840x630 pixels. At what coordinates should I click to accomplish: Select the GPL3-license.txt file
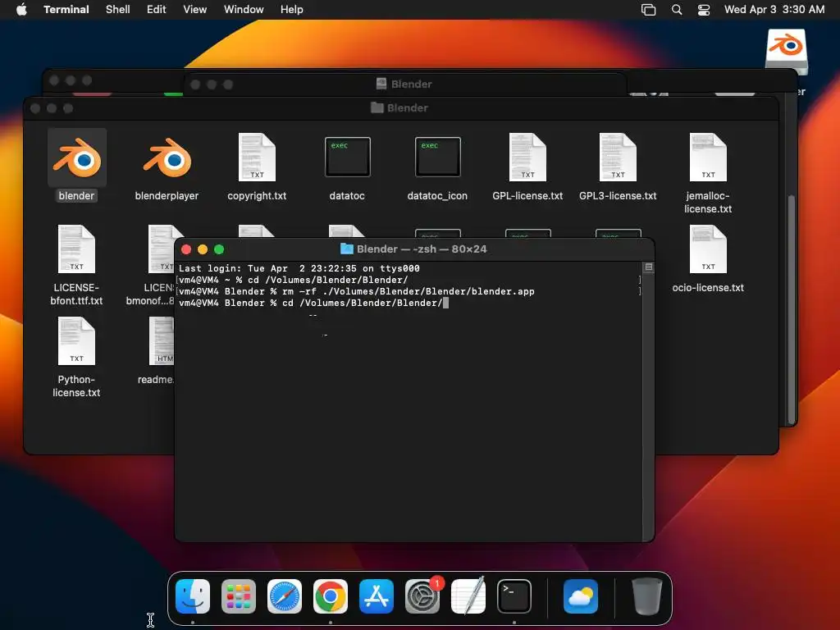click(x=618, y=157)
